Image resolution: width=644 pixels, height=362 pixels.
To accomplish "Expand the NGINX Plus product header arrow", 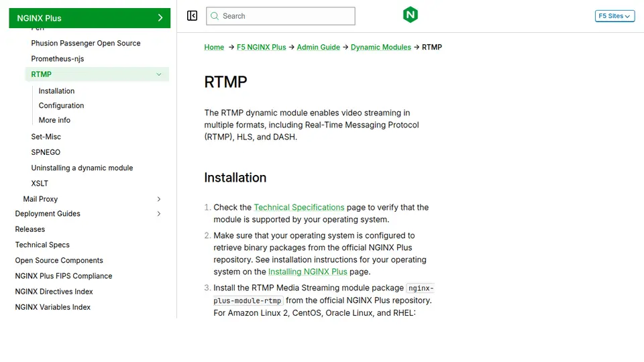I will 160,18.
